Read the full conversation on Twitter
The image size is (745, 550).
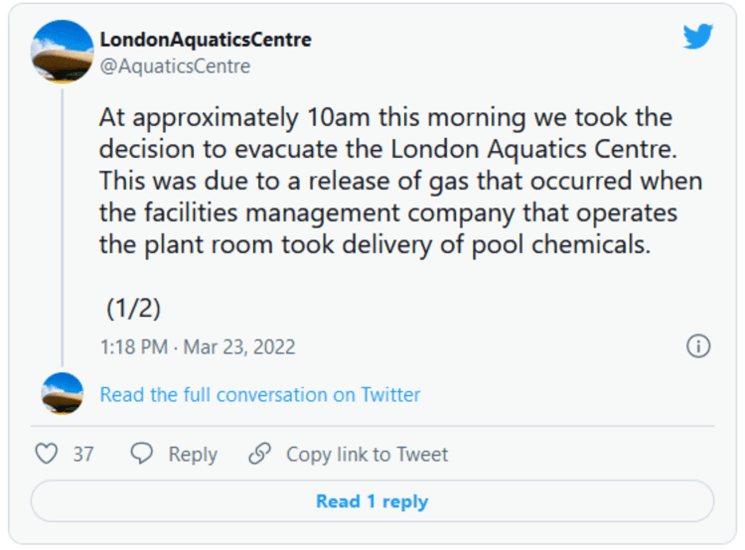pyautogui.click(x=260, y=394)
